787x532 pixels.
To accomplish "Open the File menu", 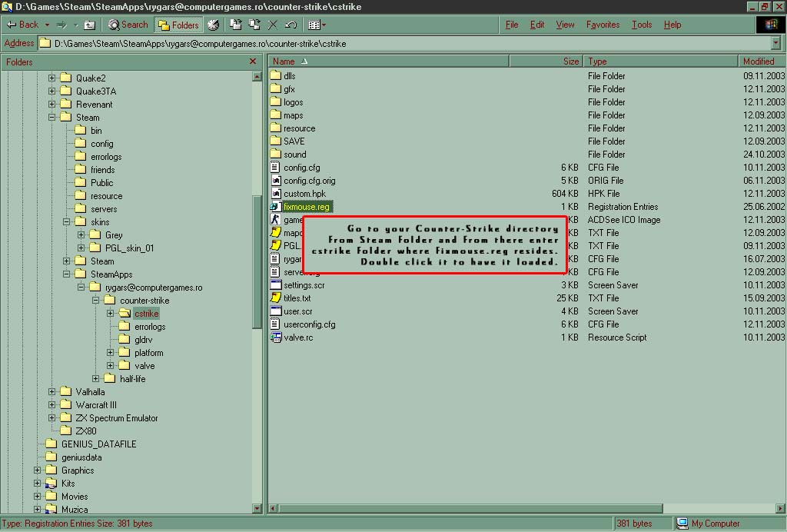I will pos(511,25).
